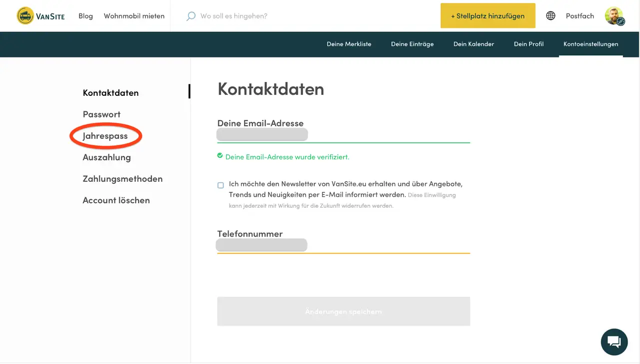
Task: Click the Stellplatz hinzufügen button
Action: (x=487, y=16)
